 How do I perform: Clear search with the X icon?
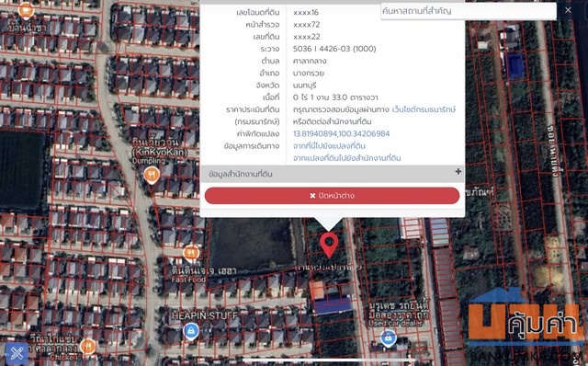pos(568,10)
